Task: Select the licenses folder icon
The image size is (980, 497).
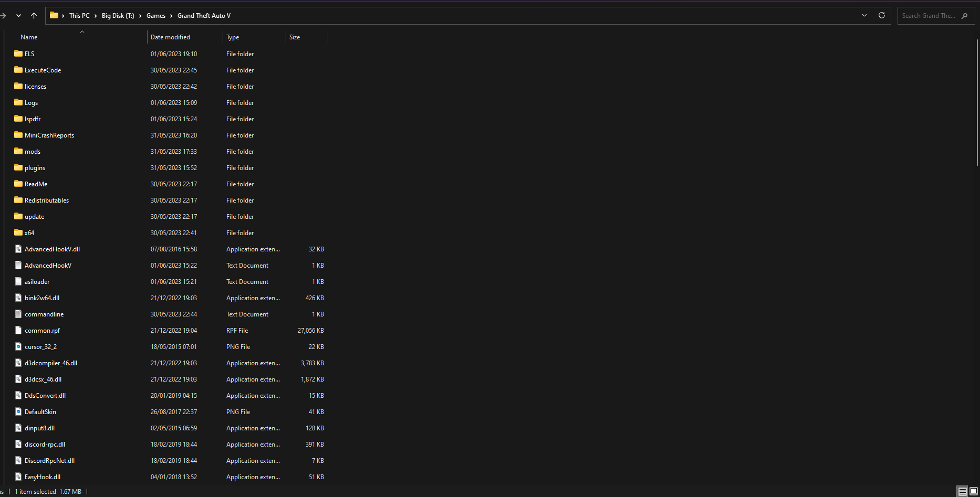Action: [x=18, y=86]
